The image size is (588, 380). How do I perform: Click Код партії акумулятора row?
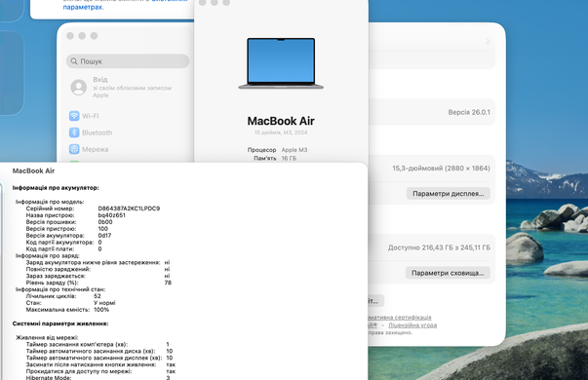tap(63, 242)
